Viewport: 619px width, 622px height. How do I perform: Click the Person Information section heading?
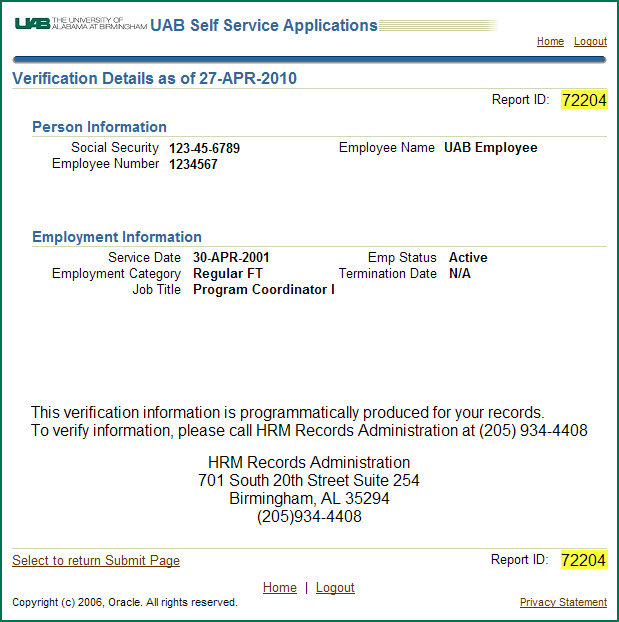99,127
